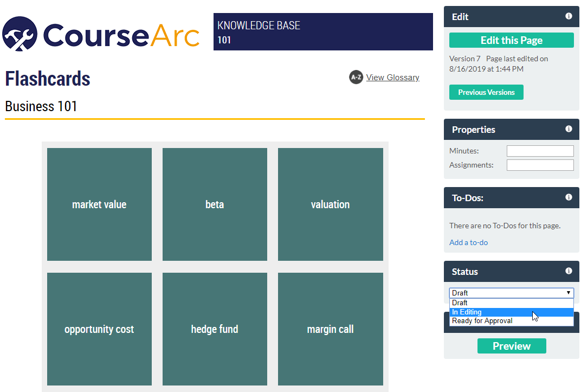Click the 'There are no To-Dos' message
581x392 pixels.
[505, 226]
